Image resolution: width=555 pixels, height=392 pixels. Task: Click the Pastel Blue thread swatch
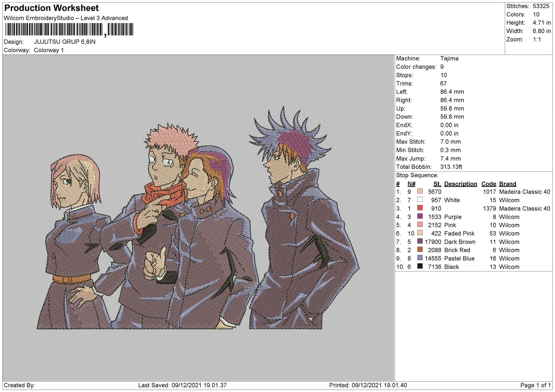[420, 258]
